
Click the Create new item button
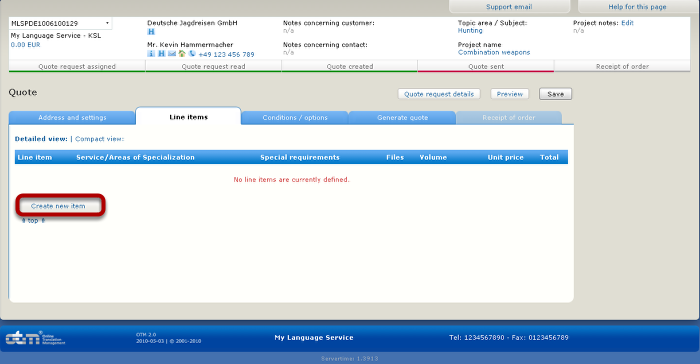58,206
